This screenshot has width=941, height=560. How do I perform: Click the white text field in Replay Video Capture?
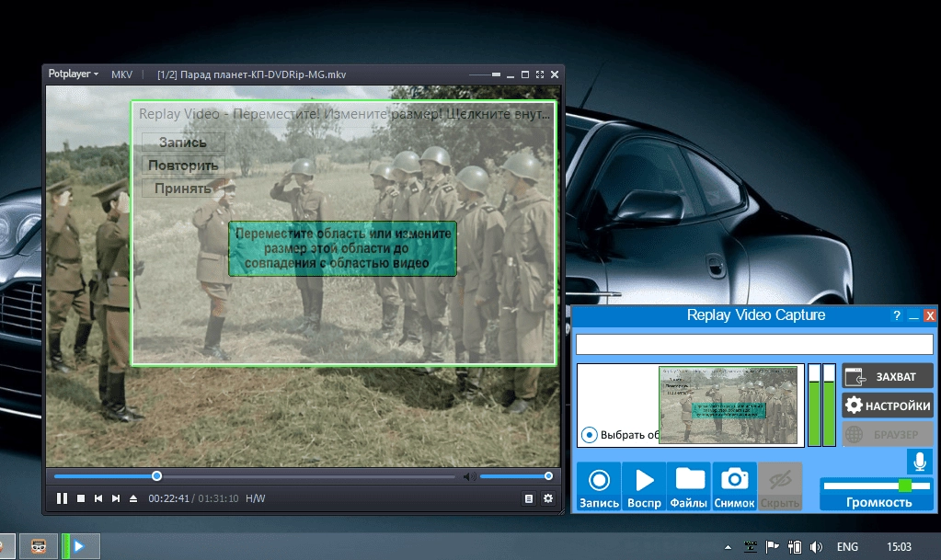click(754, 345)
